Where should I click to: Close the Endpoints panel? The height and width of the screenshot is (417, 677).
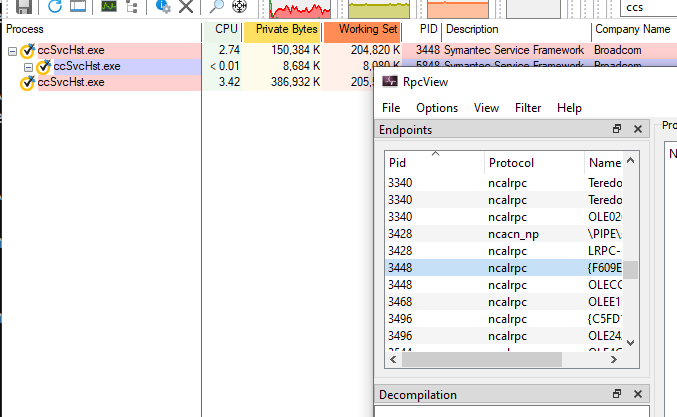[x=638, y=129]
